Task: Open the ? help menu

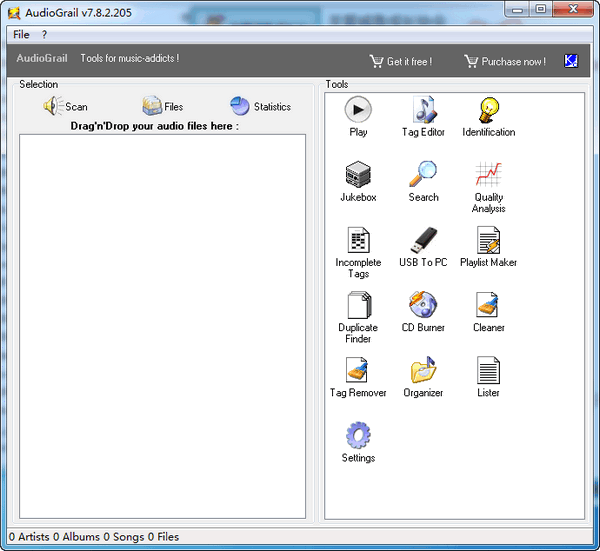Action: click(x=44, y=34)
